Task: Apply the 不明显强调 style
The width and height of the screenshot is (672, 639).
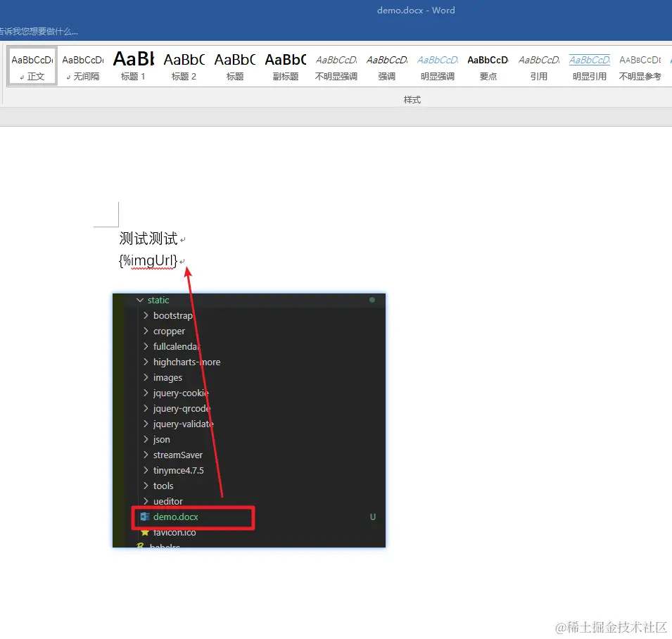Action: 336,66
